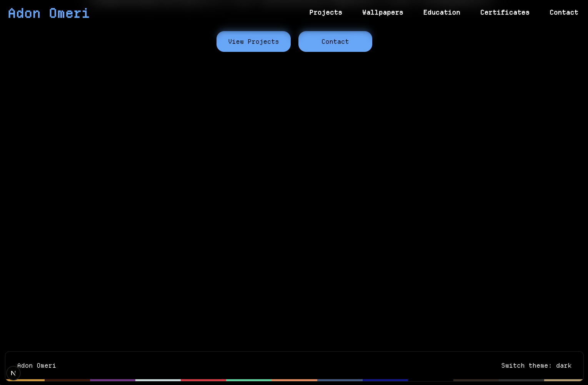588x385 pixels.
Task: Click the slate blue-gray strip segment
Action: coord(340,380)
